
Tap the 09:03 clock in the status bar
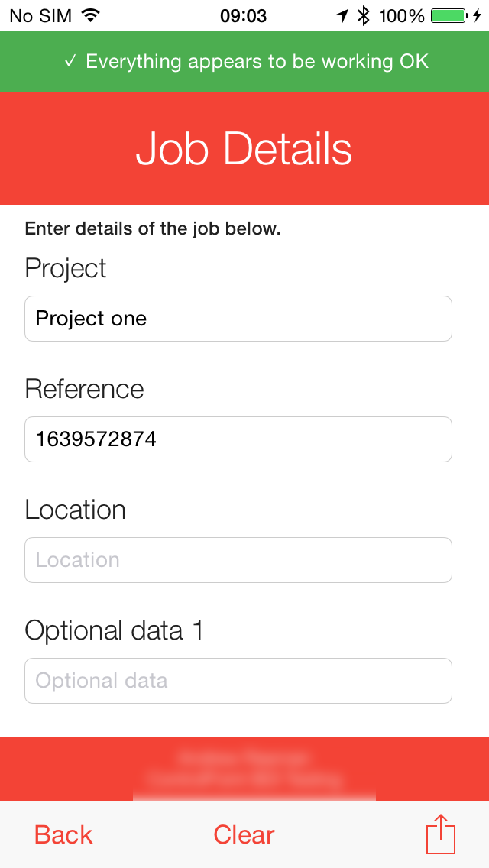[243, 15]
